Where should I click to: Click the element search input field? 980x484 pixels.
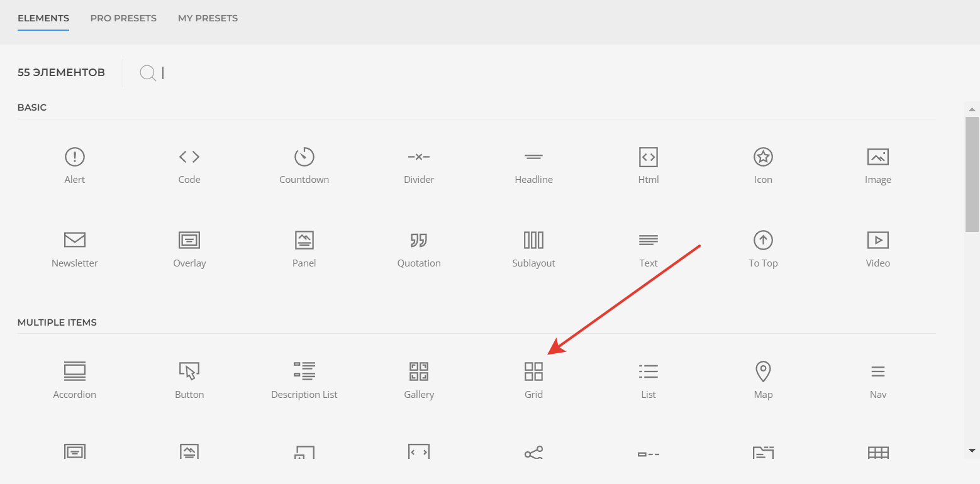pos(440,73)
